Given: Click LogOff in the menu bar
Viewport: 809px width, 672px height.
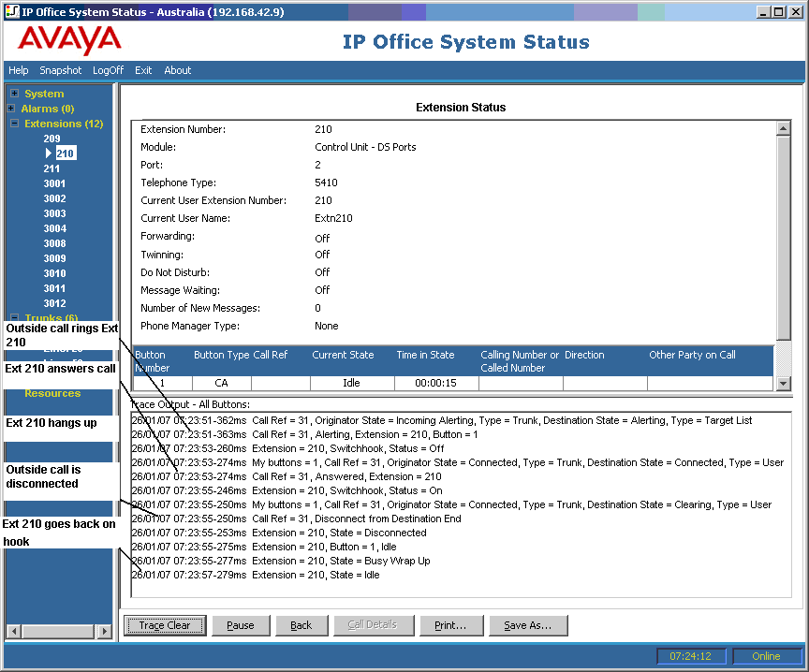Looking at the screenshot, I should [x=108, y=70].
